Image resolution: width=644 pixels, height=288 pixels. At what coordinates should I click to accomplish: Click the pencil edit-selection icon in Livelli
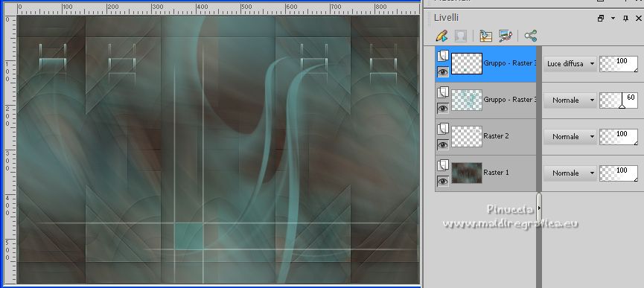coord(442,36)
